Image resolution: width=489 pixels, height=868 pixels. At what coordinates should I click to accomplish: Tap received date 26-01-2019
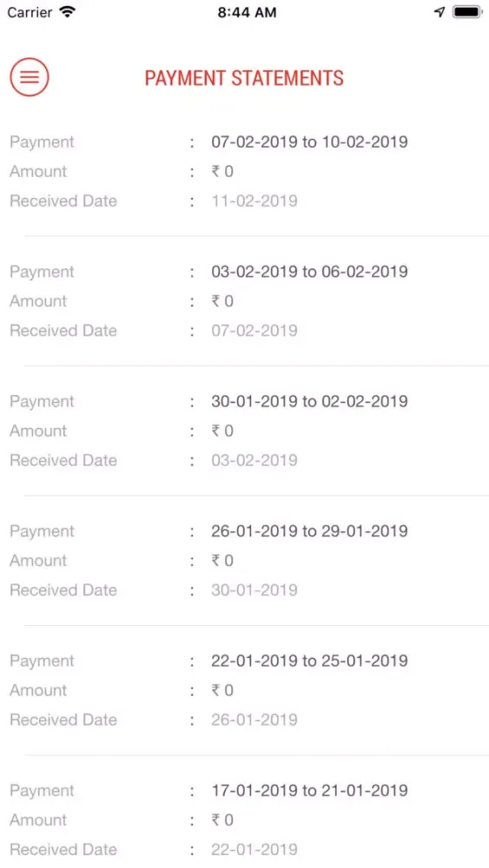pos(254,720)
